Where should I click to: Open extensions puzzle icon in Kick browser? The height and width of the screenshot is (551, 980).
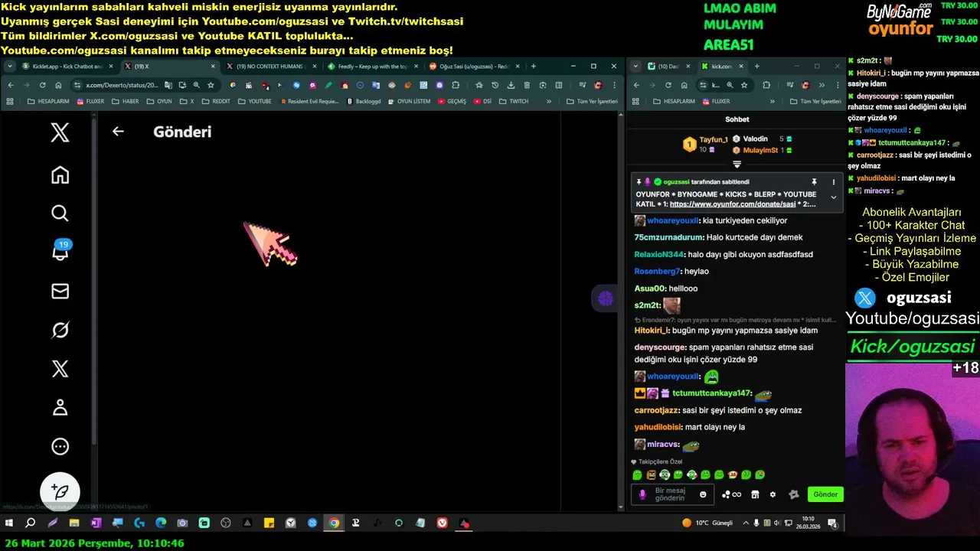766,85
